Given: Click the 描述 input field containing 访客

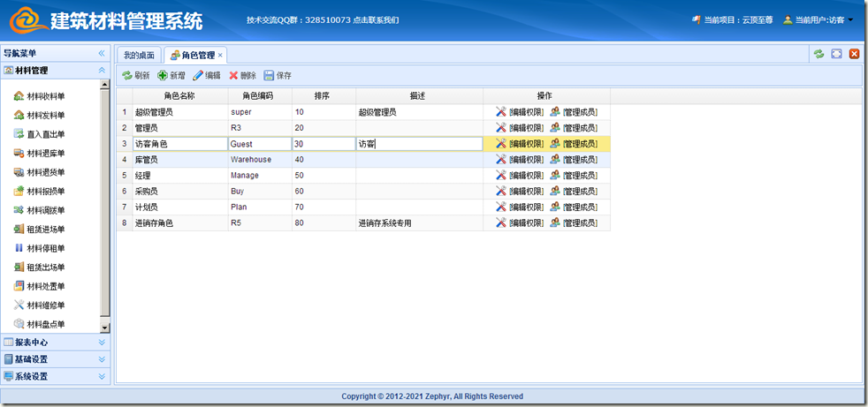Looking at the screenshot, I should pos(419,144).
